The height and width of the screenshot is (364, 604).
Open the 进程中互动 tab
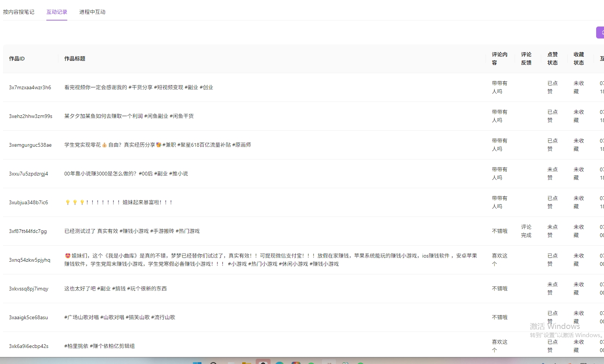coord(92,12)
